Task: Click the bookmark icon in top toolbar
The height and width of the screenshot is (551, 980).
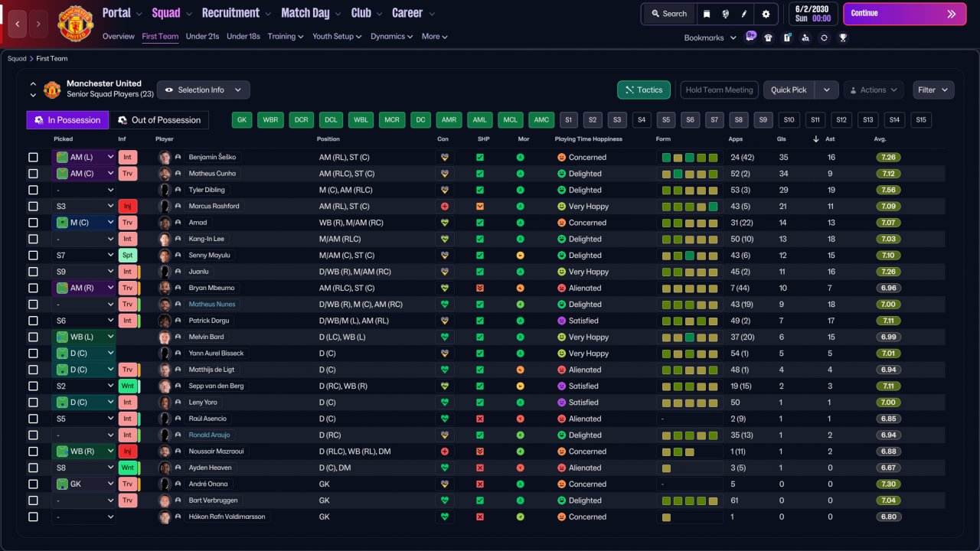Action: 706,14
